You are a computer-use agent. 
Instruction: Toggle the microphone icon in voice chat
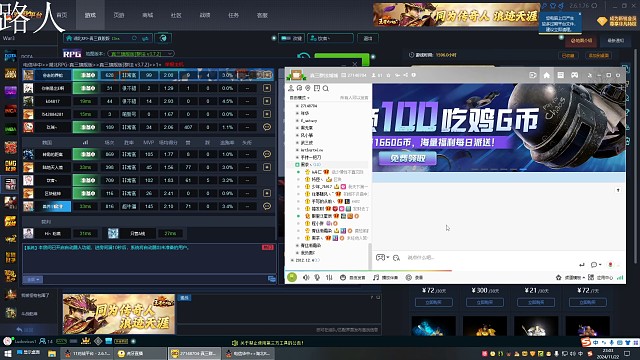[x=317, y=278]
